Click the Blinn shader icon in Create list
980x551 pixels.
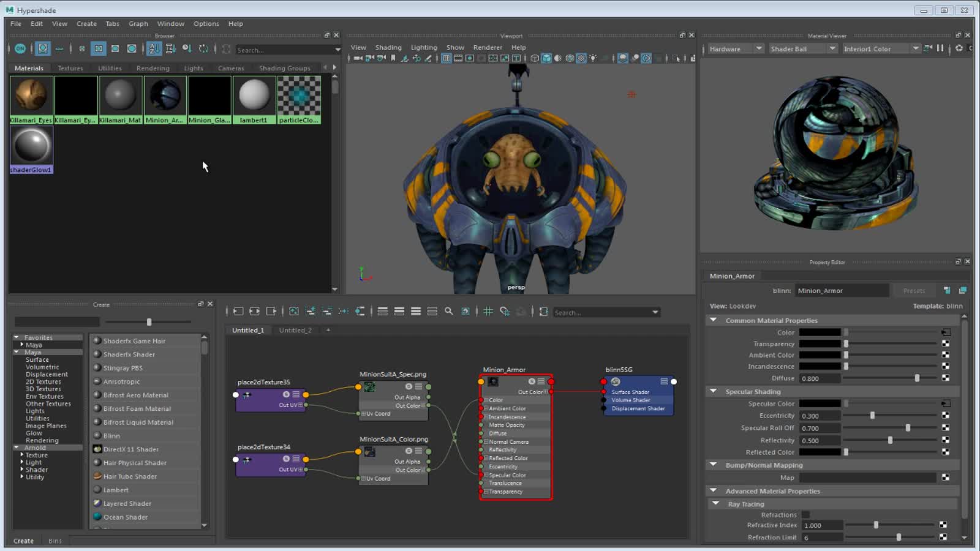tap(97, 435)
